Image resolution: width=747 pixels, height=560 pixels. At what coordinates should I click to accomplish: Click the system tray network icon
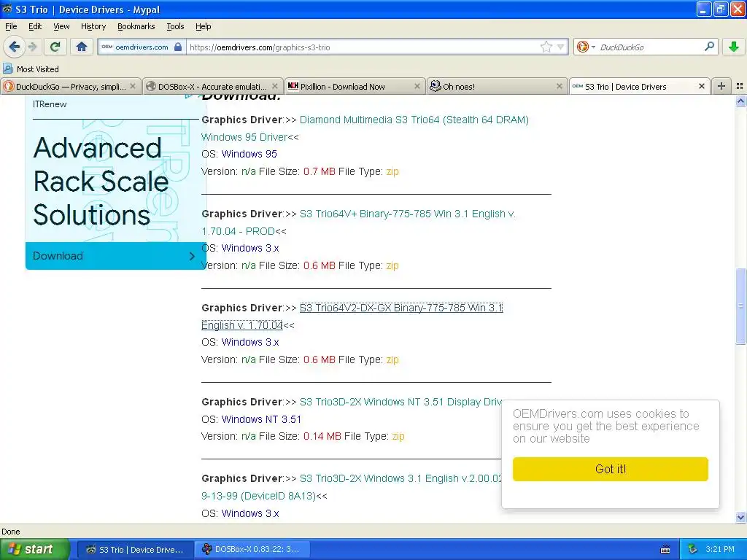692,549
